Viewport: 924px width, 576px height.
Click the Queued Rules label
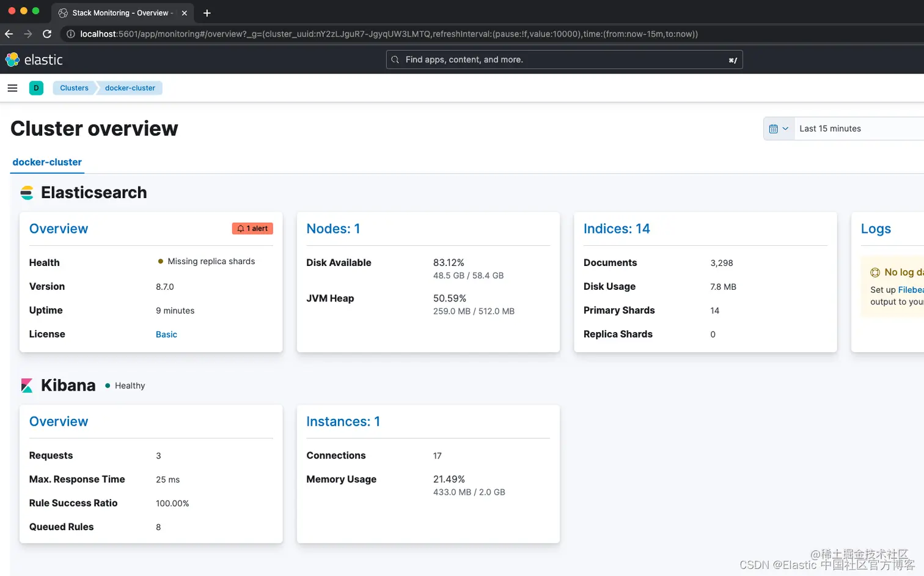61,527
